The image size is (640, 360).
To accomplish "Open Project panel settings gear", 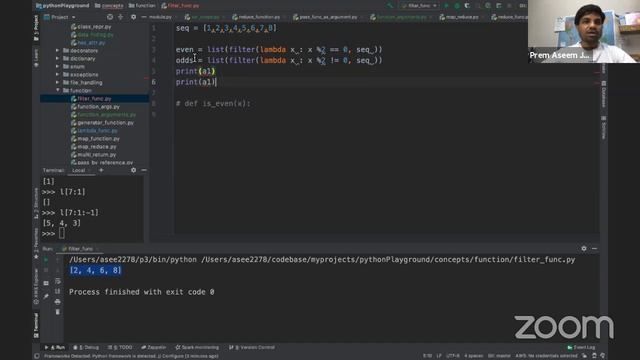I will click(133, 17).
